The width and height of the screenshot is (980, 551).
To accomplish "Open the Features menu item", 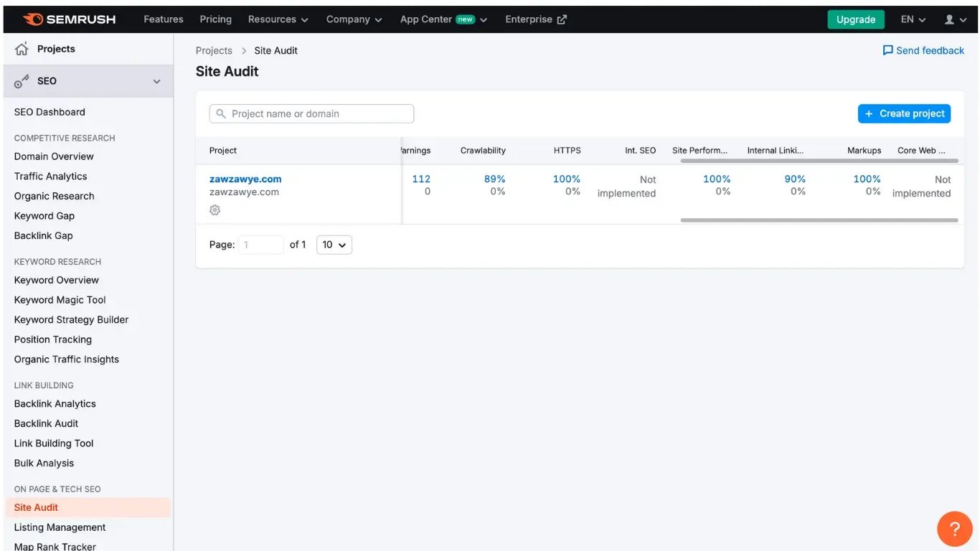I will click(164, 19).
